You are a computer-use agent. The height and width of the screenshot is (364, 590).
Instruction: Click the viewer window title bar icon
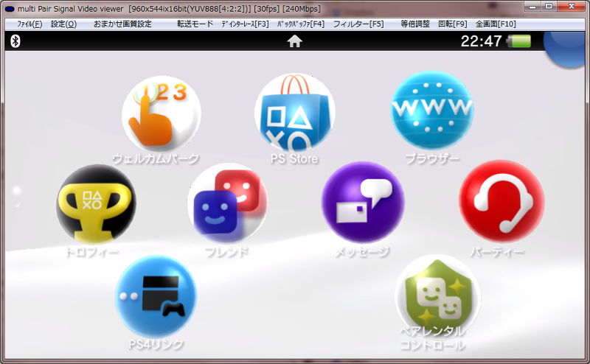click(10, 9)
